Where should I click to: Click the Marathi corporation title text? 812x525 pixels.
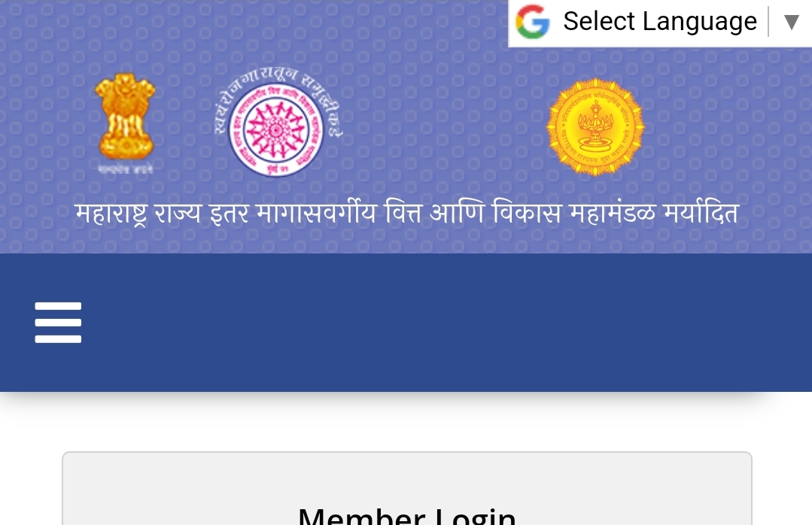(x=406, y=214)
